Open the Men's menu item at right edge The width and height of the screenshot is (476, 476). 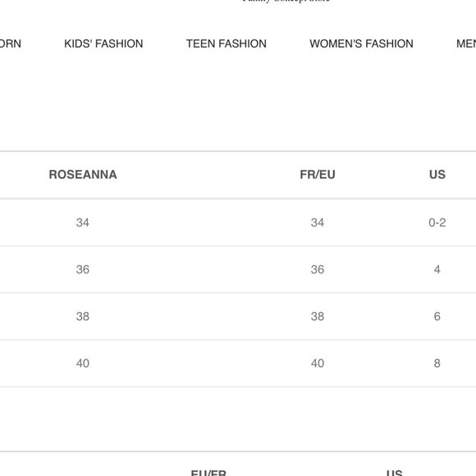pyautogui.click(x=466, y=43)
